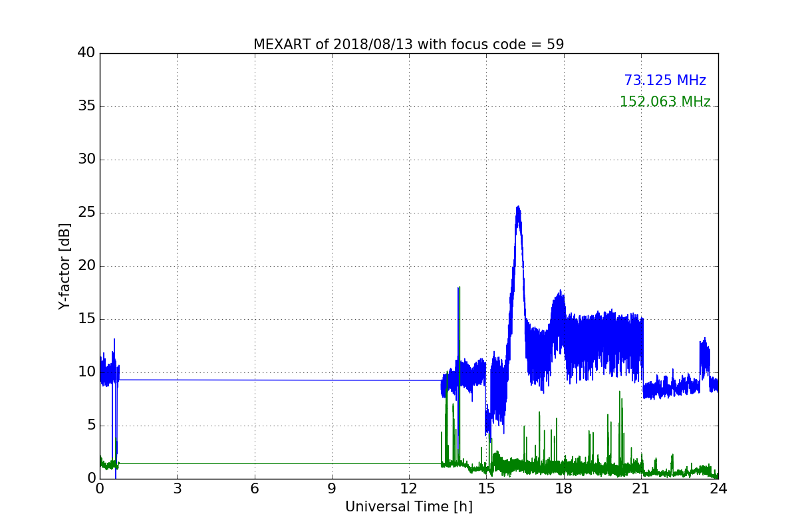Viewport: 798px width, 532px height.
Task: Click the 'Y-factor [dB]' axis label
Action: click(65, 266)
